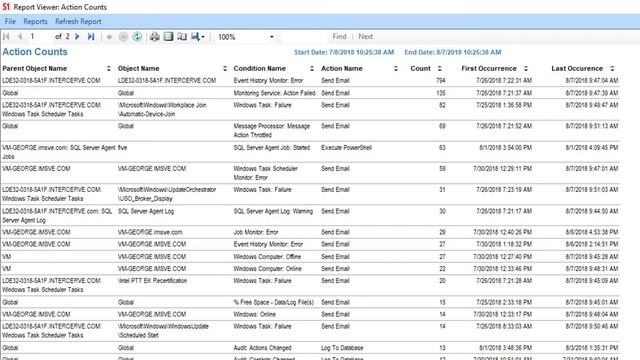
Task: Click Windows Computer: Online condition
Action: click(267, 269)
